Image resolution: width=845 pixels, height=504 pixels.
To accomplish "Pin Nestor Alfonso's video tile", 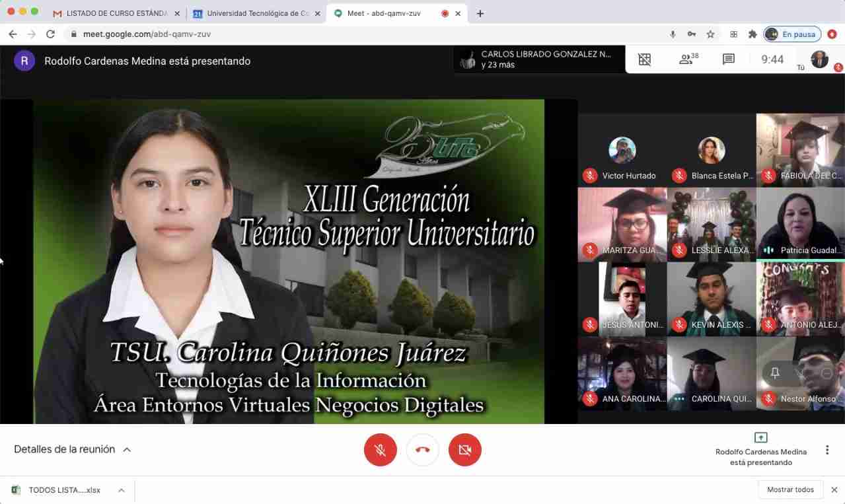I will point(775,373).
